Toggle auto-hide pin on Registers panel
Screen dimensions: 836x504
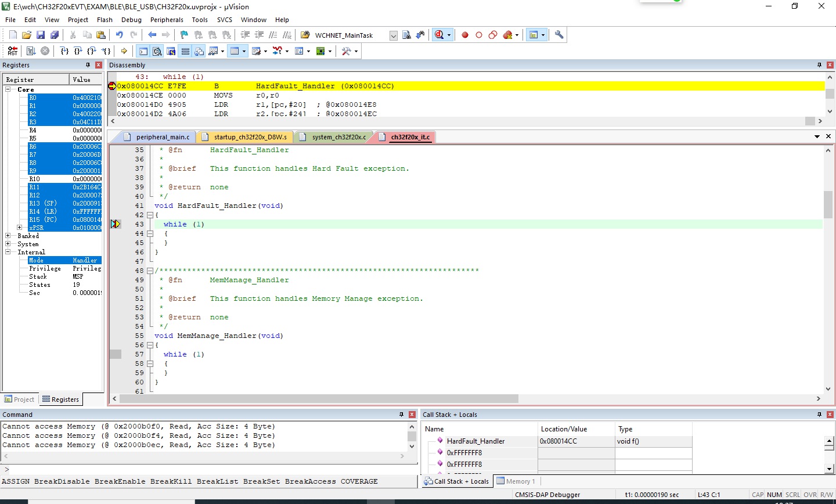(88, 65)
